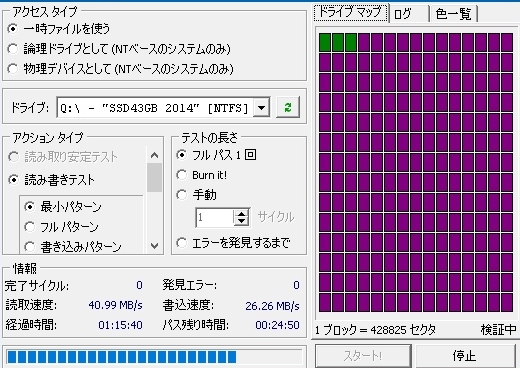
Task: Switch to the 色一覧 tab
Action: (x=454, y=14)
